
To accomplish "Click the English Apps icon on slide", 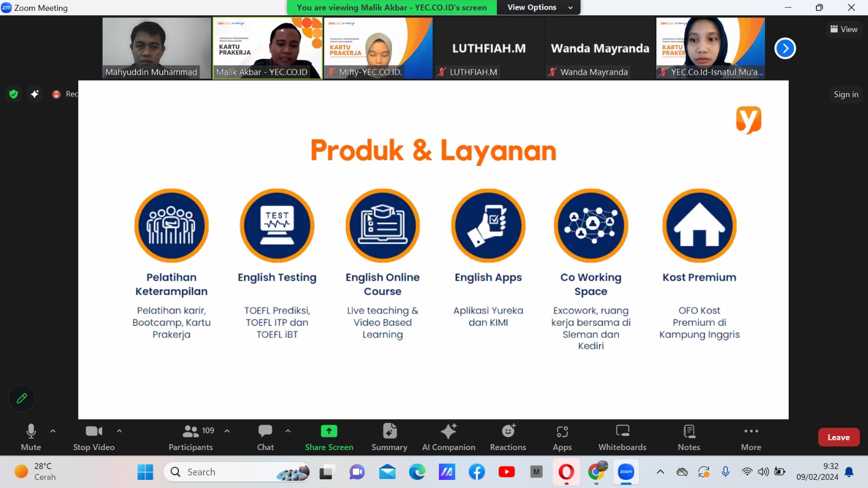I will [488, 226].
